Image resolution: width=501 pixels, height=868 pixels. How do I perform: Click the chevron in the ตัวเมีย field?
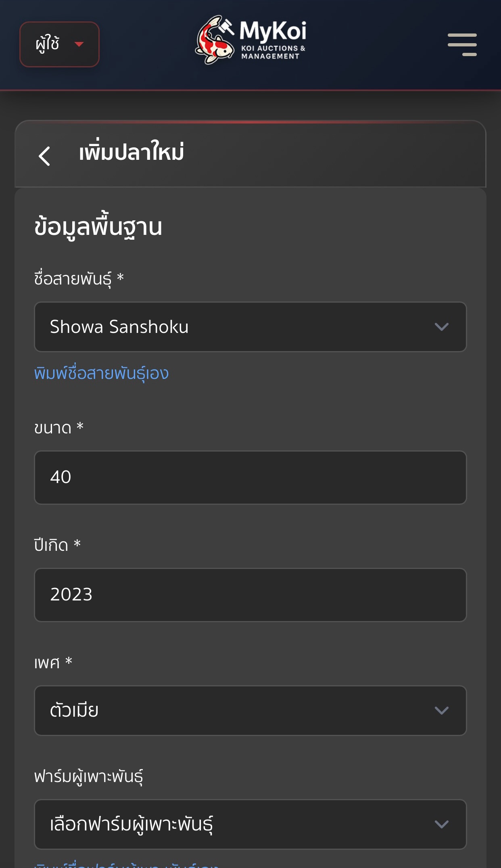click(x=441, y=711)
